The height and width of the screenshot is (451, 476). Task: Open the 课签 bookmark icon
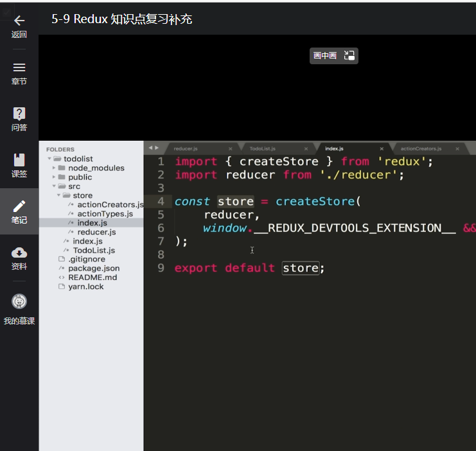(x=19, y=160)
